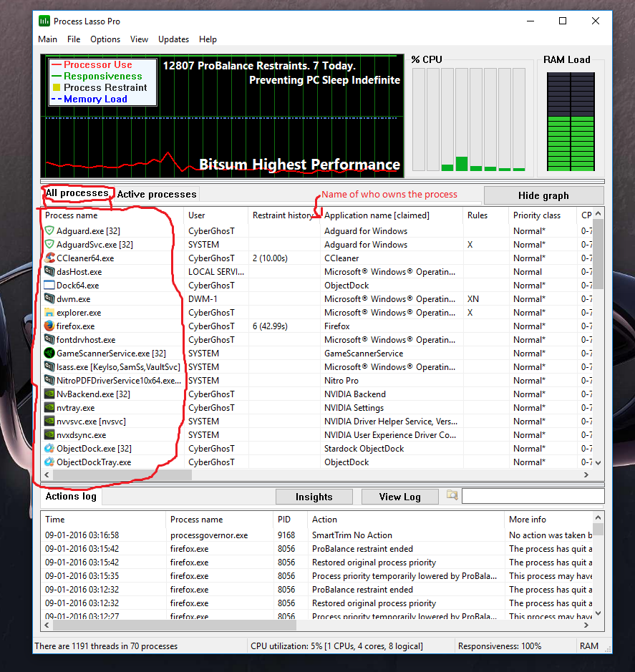Click the '6 (42.99s)' restraint history cell

[270, 326]
